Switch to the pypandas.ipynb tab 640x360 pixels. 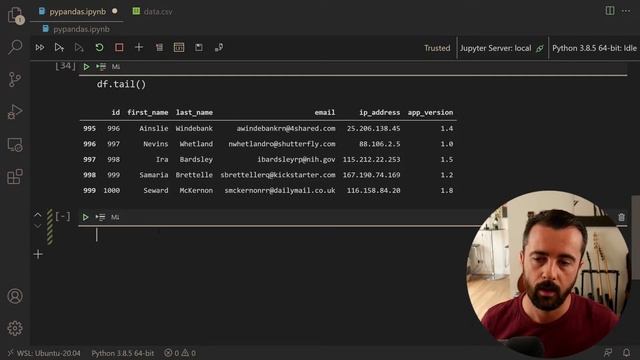pyautogui.click(x=78, y=11)
